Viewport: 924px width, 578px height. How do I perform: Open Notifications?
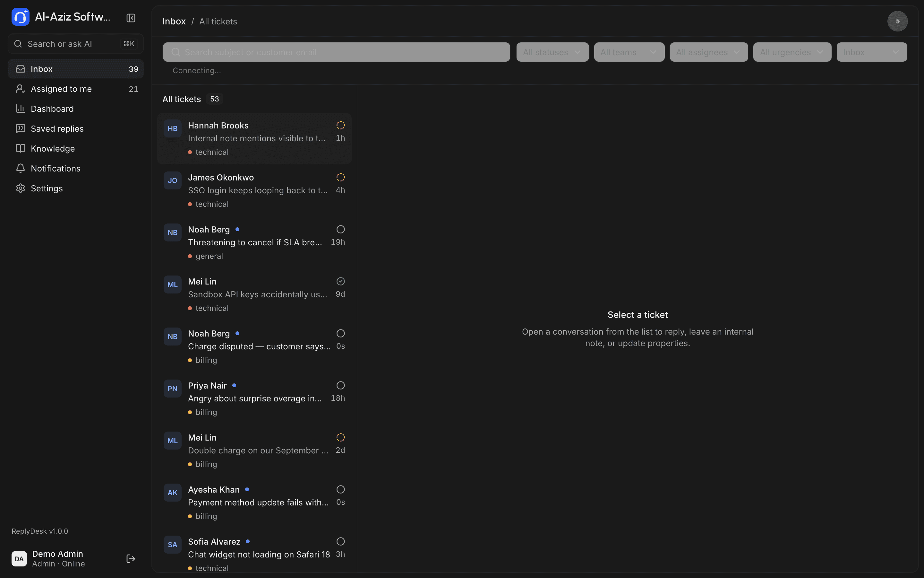[x=76, y=168]
